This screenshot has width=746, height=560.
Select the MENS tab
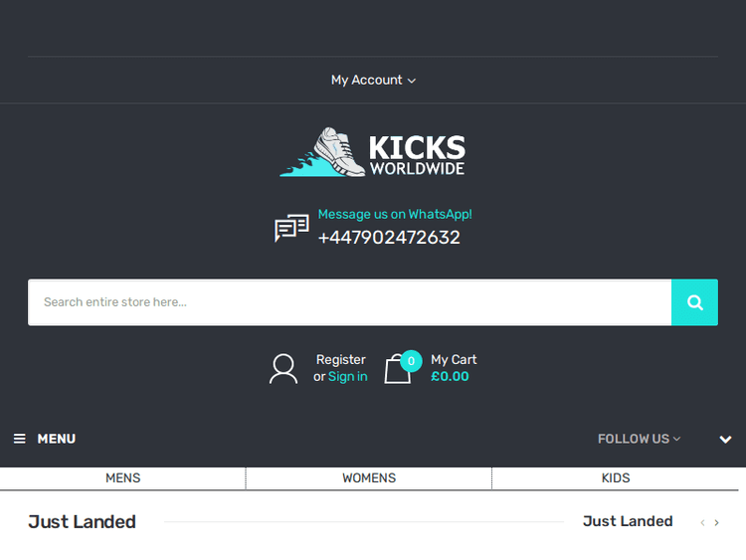(122, 478)
